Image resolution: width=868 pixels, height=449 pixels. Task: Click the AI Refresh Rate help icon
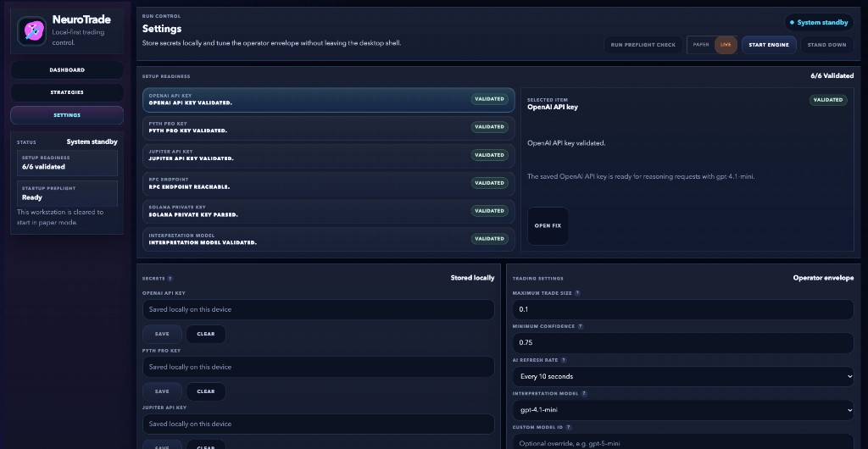[x=564, y=360]
